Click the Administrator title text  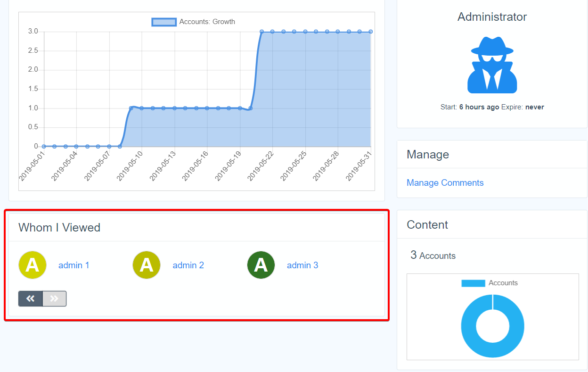[492, 17]
